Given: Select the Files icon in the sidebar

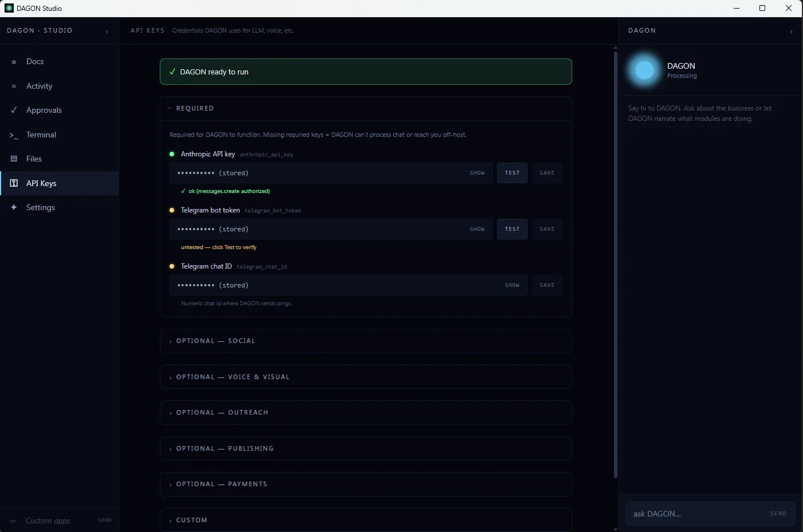Looking at the screenshot, I should (x=14, y=159).
